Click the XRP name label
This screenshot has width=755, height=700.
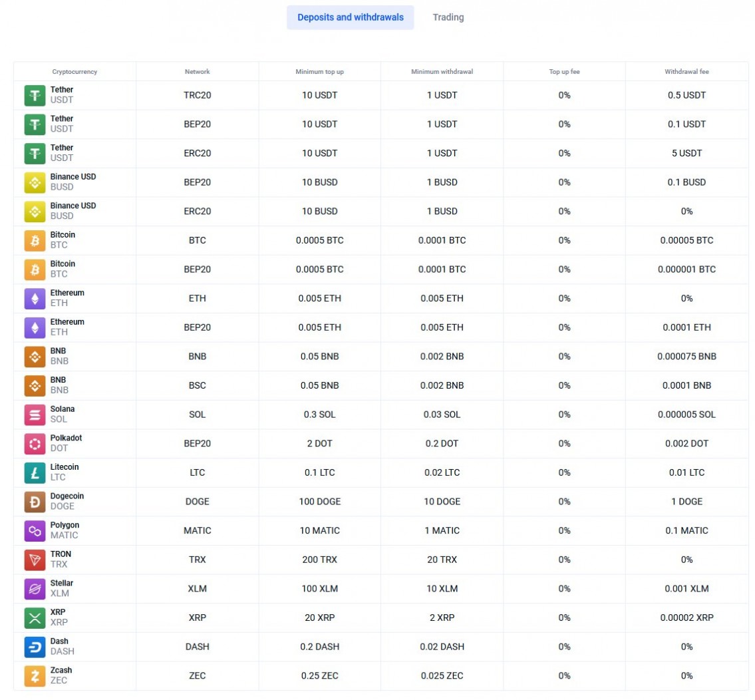pyautogui.click(x=58, y=612)
